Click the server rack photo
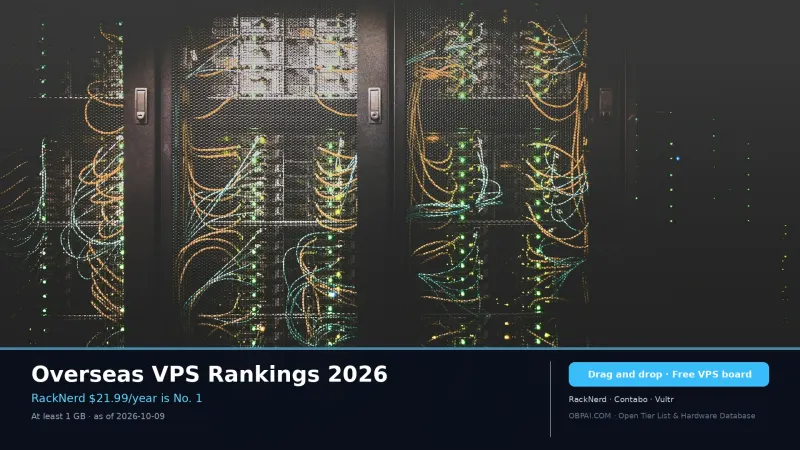This screenshot has height=450, width=800. tap(400, 173)
